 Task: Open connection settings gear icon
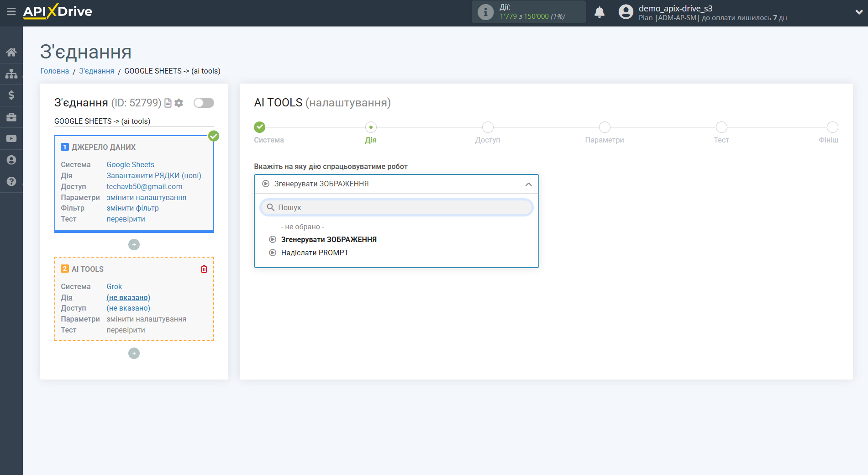(179, 103)
